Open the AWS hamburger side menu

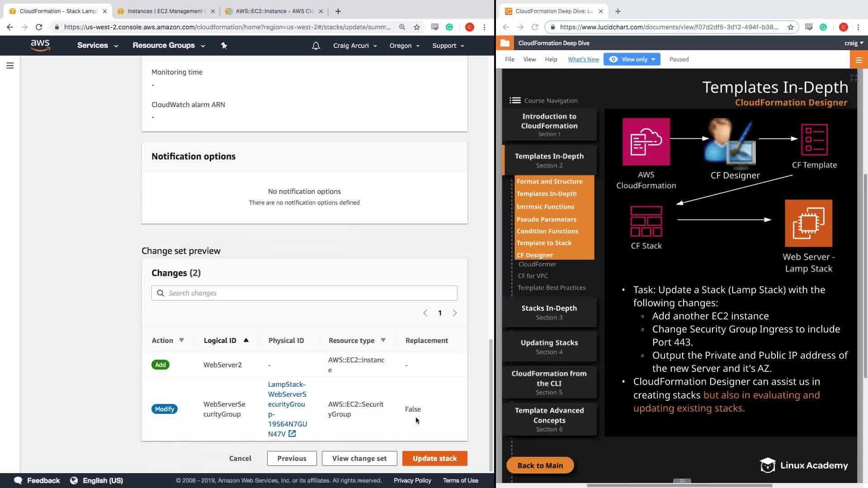tap(10, 66)
